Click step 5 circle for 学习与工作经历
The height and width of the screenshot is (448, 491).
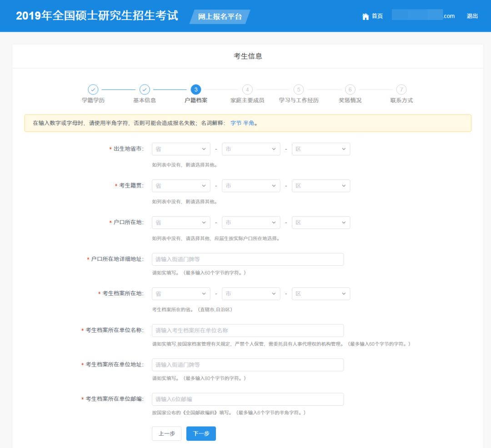pyautogui.click(x=299, y=90)
